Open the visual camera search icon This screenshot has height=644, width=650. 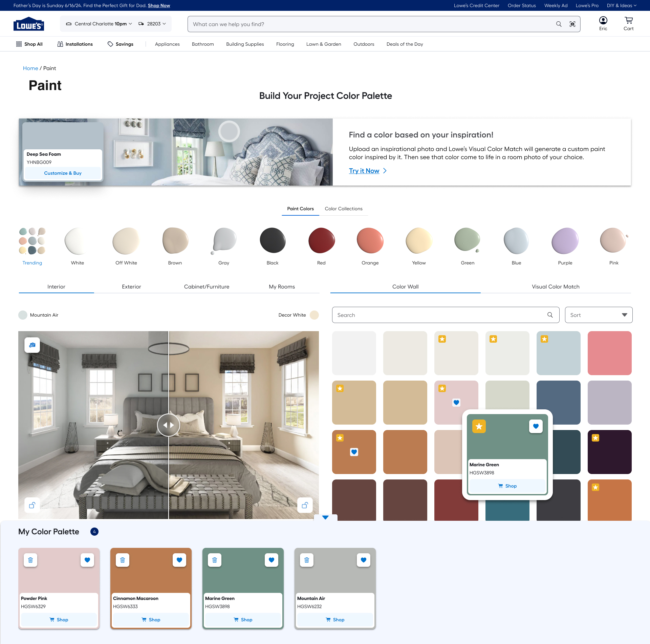coord(572,24)
